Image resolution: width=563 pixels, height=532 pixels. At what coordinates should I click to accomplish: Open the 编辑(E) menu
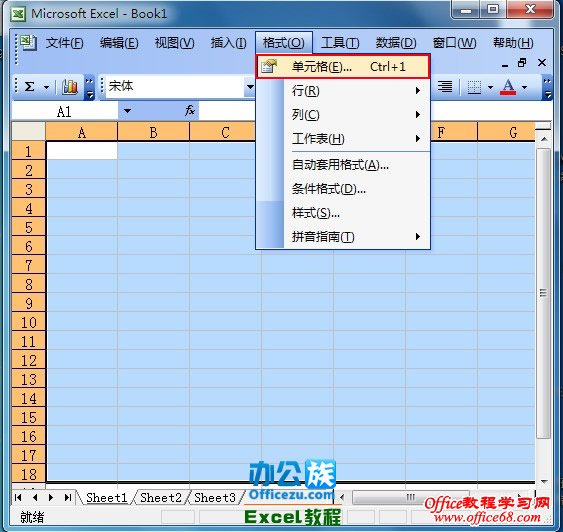(119, 43)
